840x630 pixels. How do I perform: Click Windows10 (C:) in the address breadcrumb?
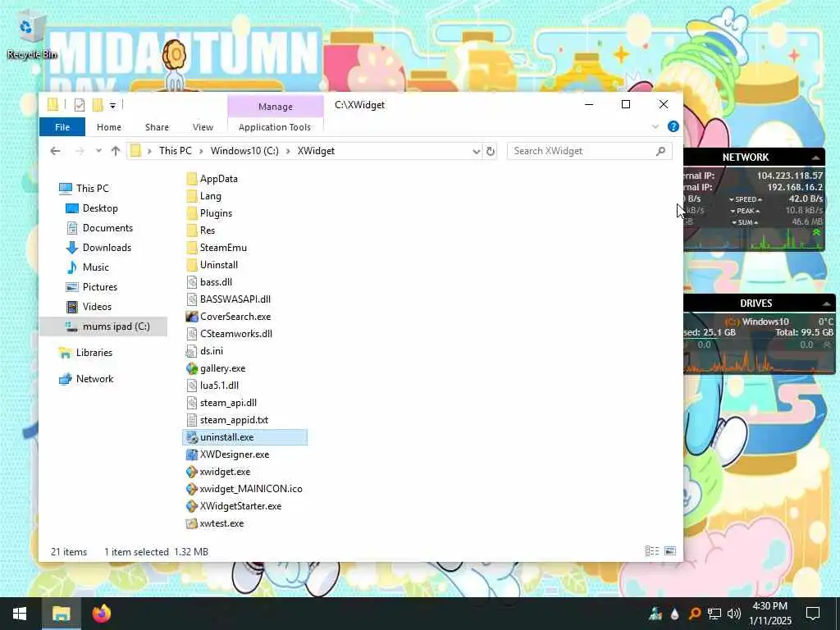244,151
